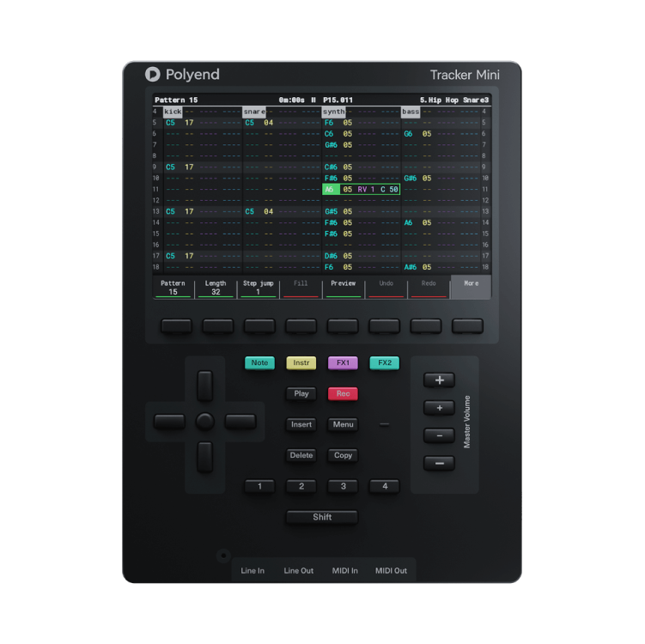Select the highlighted A6 note cell
Image resolution: width=645 pixels, height=644 pixels.
click(331, 190)
